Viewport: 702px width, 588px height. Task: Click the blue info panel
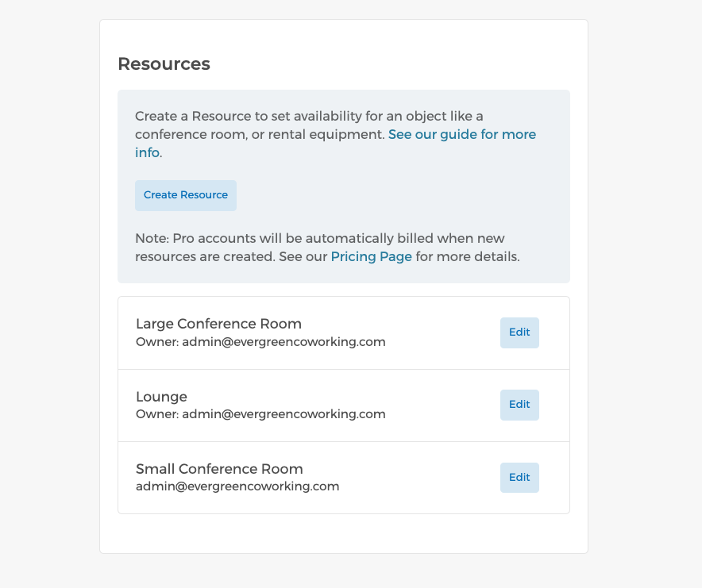point(343,186)
